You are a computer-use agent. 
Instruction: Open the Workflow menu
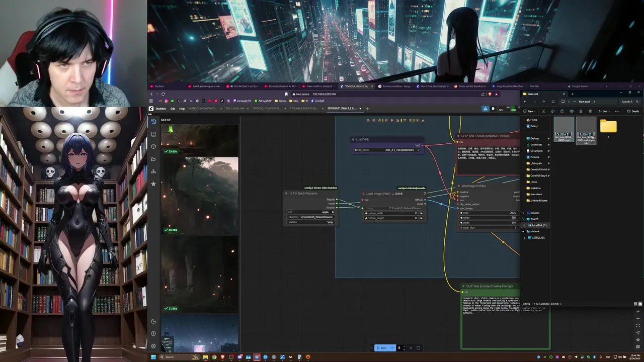160,108
